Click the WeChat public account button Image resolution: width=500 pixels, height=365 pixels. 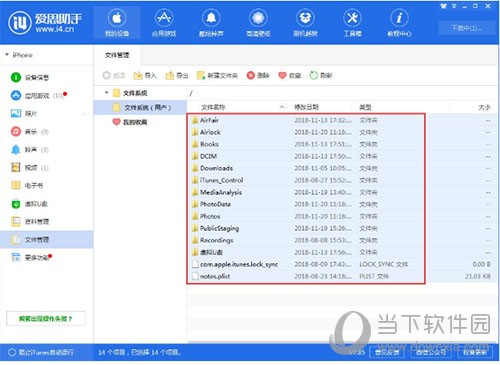432,352
